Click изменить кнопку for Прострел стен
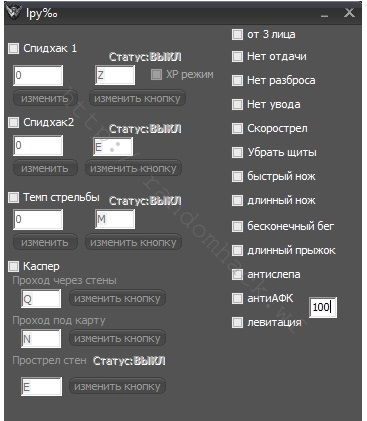Image resolution: width=367 pixels, height=421 pixels. pos(117,386)
